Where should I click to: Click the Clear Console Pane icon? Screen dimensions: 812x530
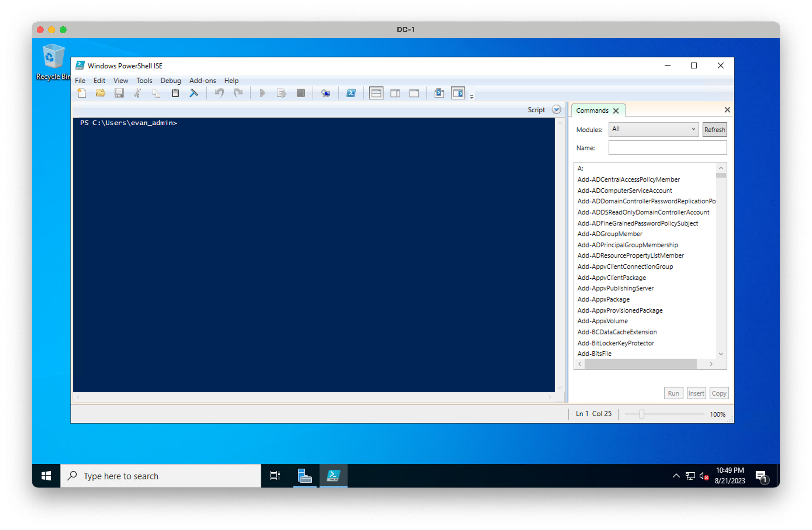(194, 93)
